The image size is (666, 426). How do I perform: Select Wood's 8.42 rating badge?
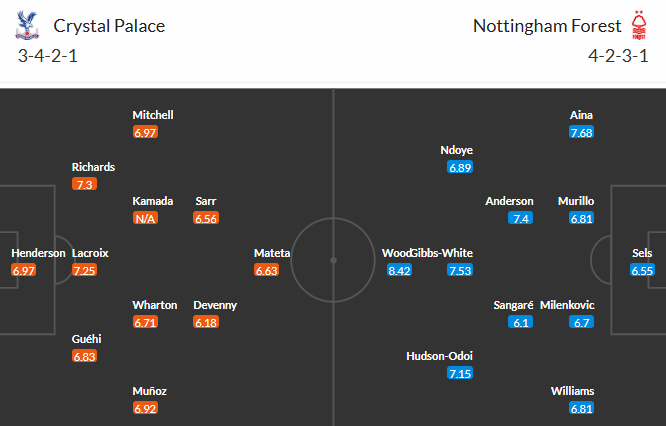coord(400,270)
